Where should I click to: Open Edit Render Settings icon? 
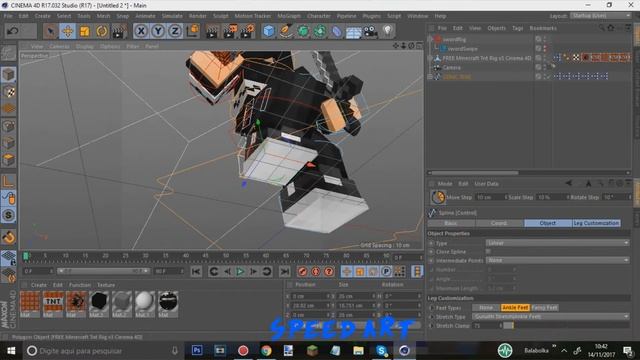tap(247, 31)
